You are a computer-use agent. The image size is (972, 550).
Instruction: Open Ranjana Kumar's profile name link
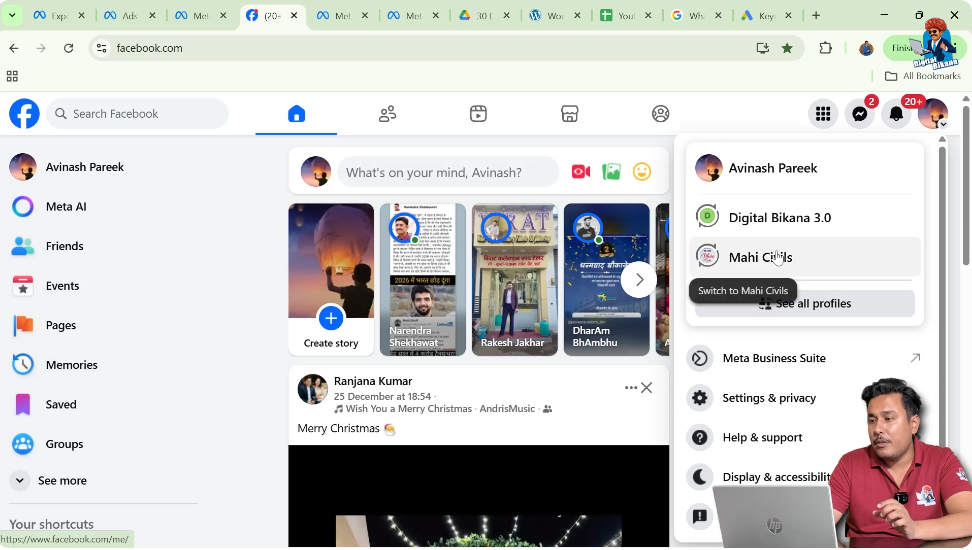[x=373, y=381]
